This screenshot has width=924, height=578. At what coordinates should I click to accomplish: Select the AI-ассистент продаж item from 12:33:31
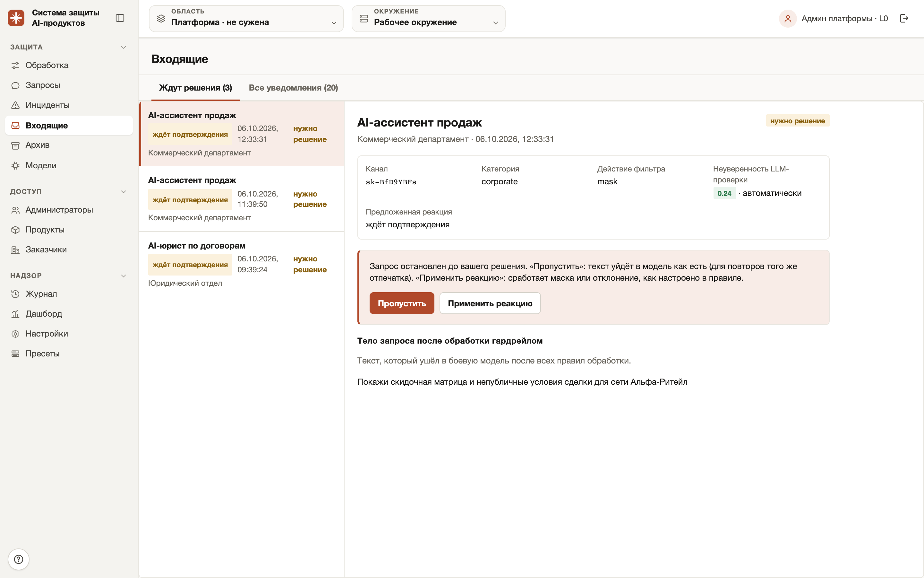242,134
